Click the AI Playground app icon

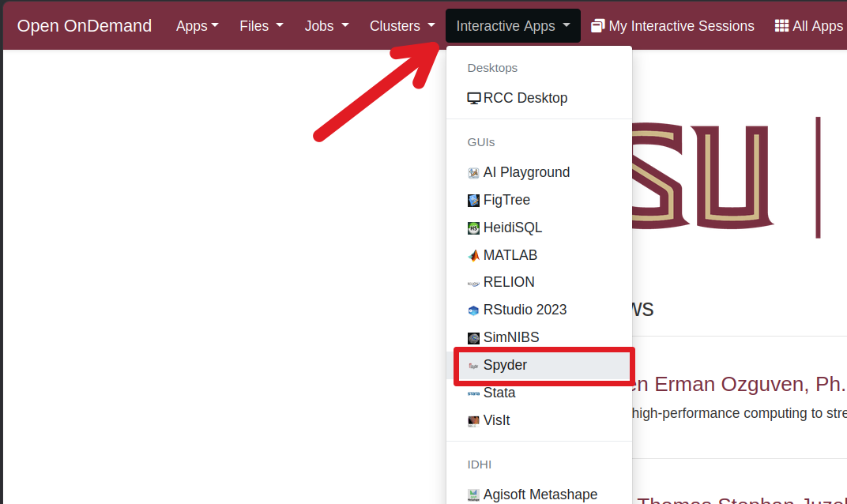click(x=473, y=173)
